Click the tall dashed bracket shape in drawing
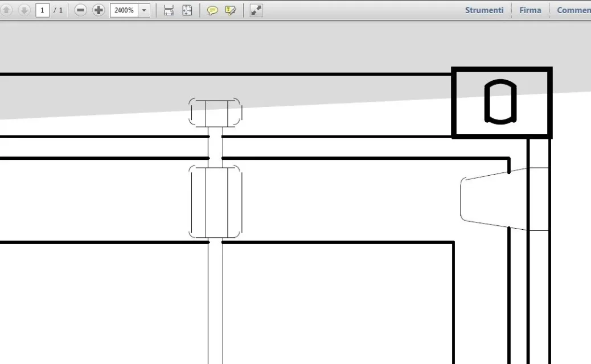Screen dimensions: 591x364 [x=215, y=202]
